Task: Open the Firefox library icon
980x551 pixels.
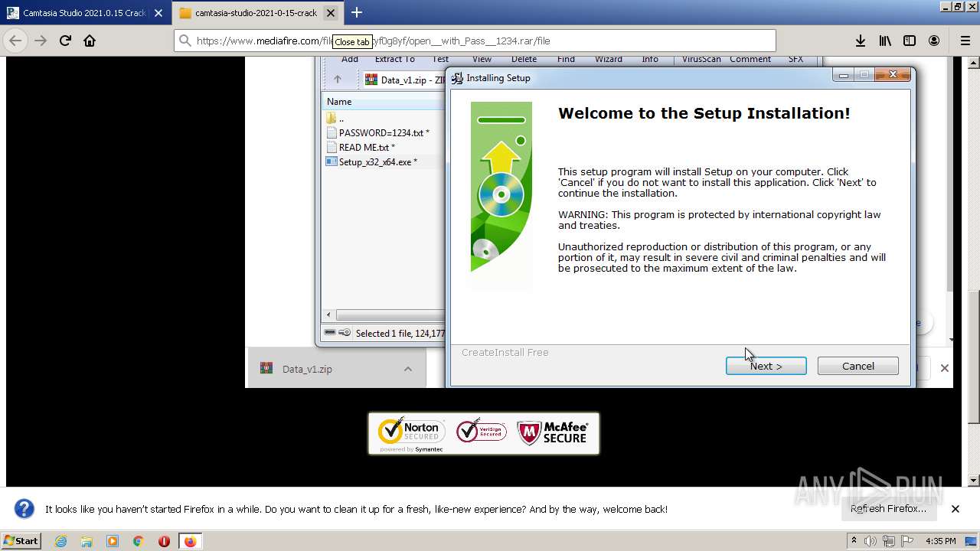Action: [x=885, y=41]
